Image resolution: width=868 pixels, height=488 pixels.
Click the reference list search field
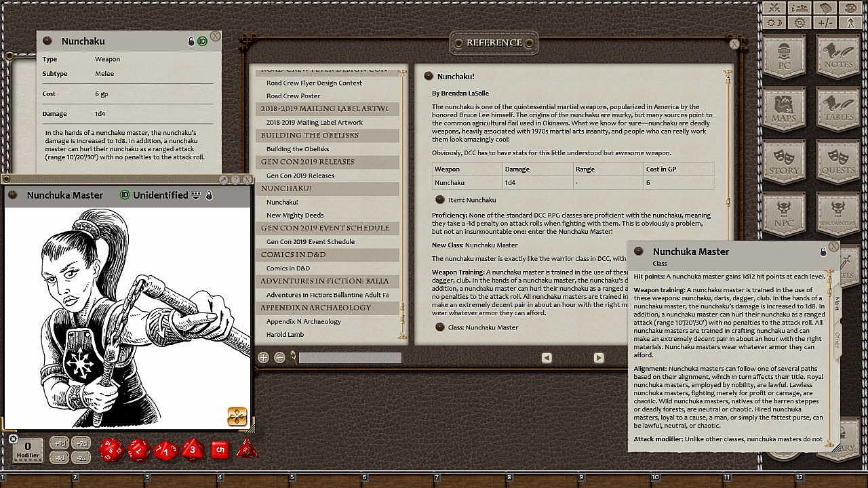coord(350,358)
